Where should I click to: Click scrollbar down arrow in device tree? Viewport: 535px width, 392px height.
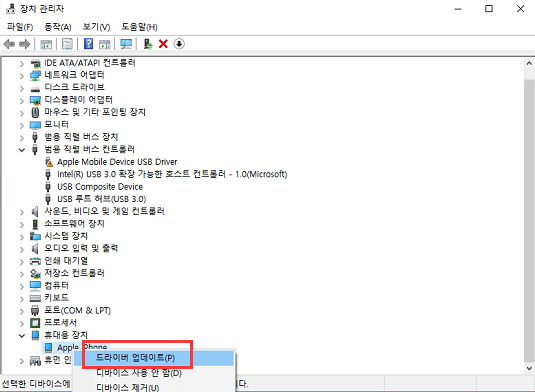pos(529,368)
